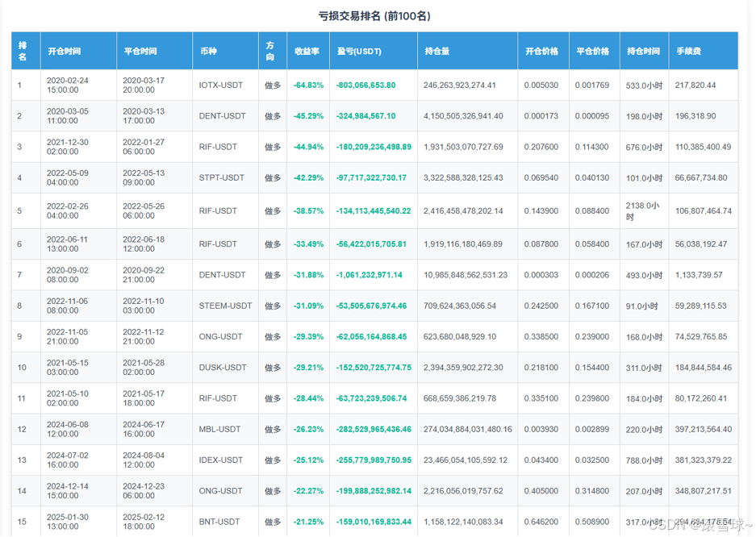
Task: Click loss value -282,529,965,436.46
Action: [374, 429]
